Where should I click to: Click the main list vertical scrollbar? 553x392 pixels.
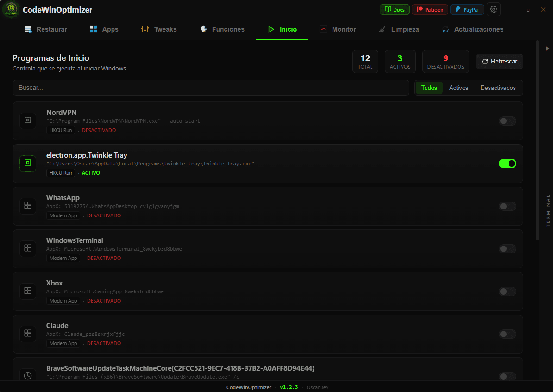coord(537,141)
